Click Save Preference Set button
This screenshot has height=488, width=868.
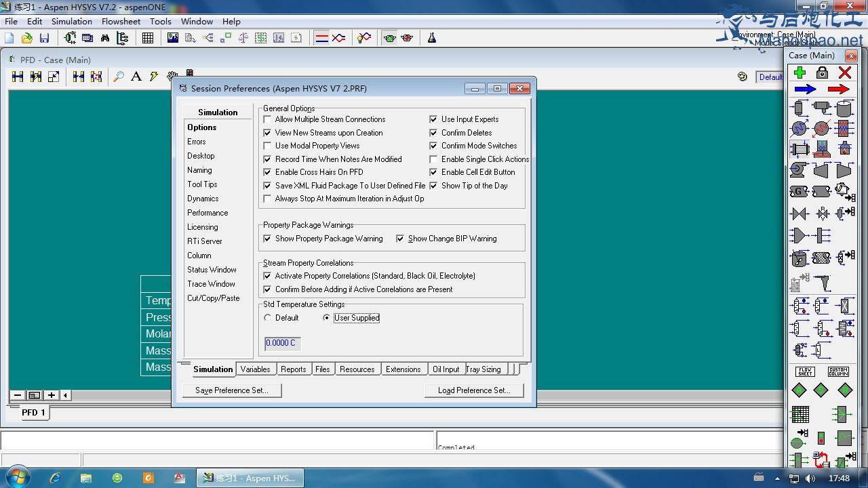coord(232,390)
